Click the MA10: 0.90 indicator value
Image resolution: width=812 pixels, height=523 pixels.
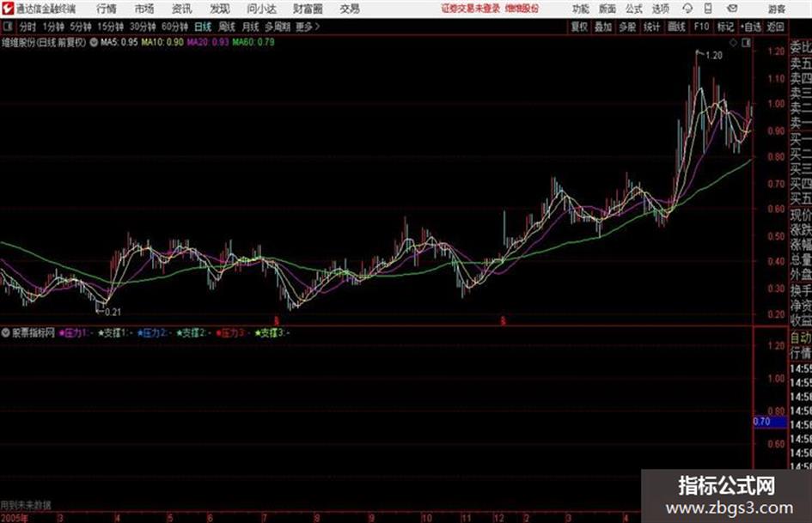click(x=162, y=42)
